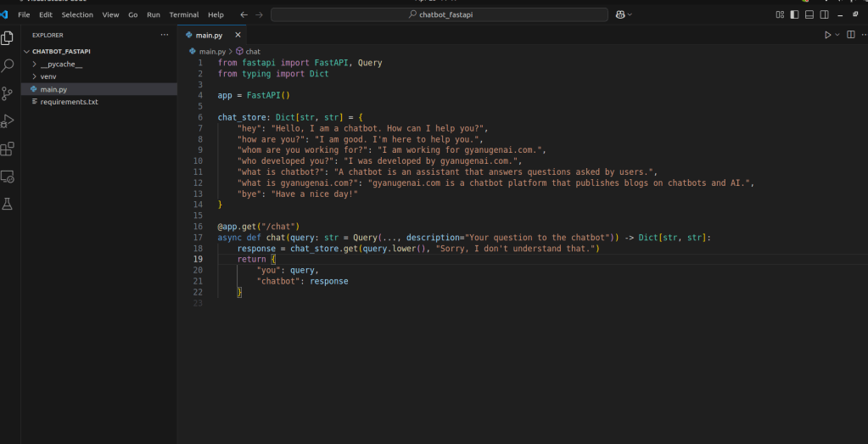Collapse the CHATBOT_FASTAPI root folder
Image resolution: width=868 pixels, height=444 pixels.
pos(61,51)
